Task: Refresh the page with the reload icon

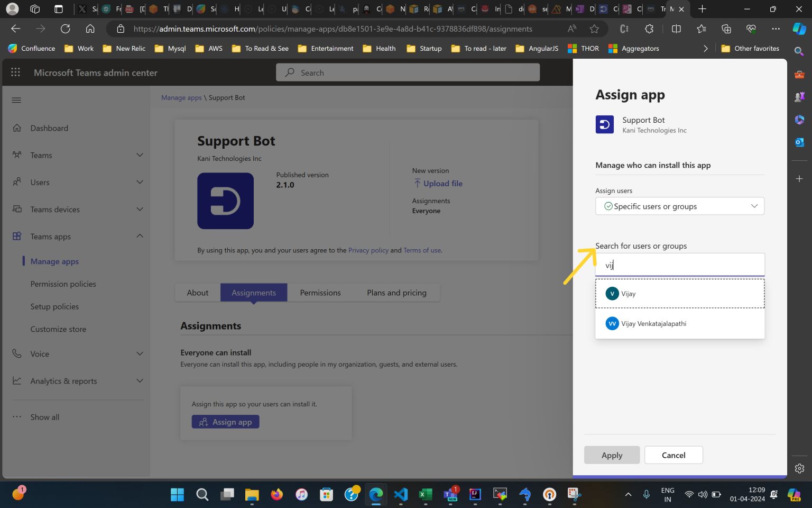Action: [x=65, y=29]
